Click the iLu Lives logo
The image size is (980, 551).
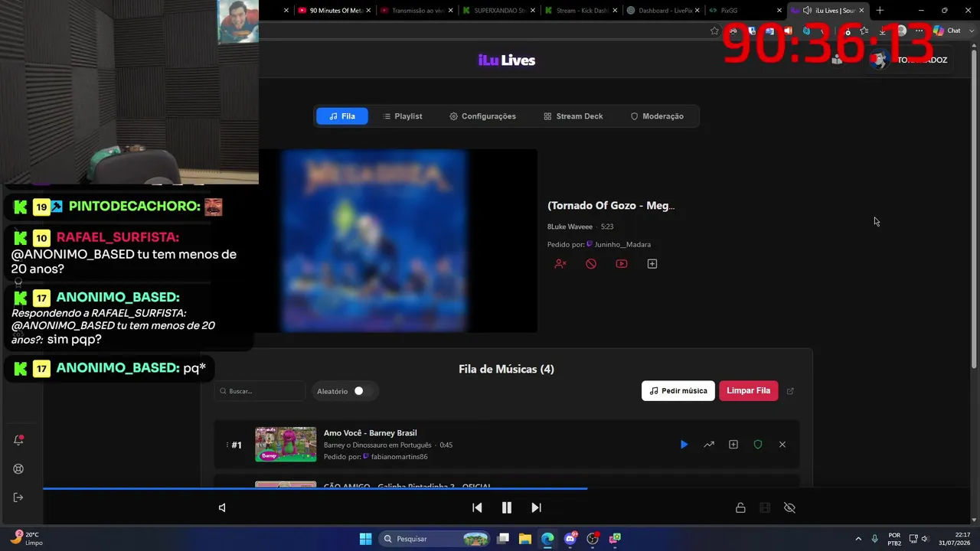click(507, 60)
